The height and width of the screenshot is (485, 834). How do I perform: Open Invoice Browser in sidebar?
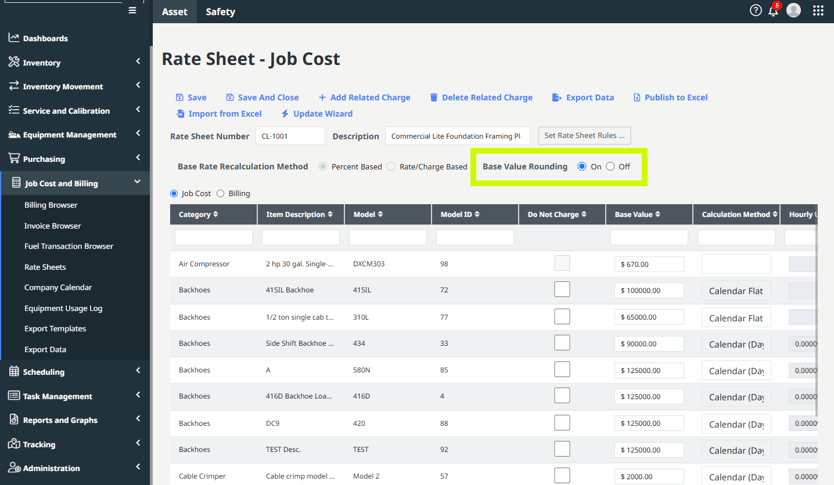click(53, 225)
